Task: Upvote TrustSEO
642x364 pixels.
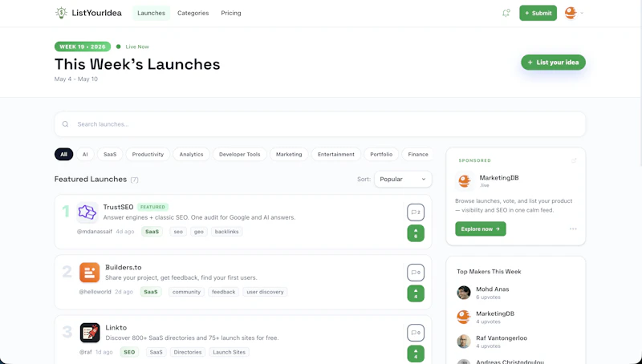Action: click(416, 233)
